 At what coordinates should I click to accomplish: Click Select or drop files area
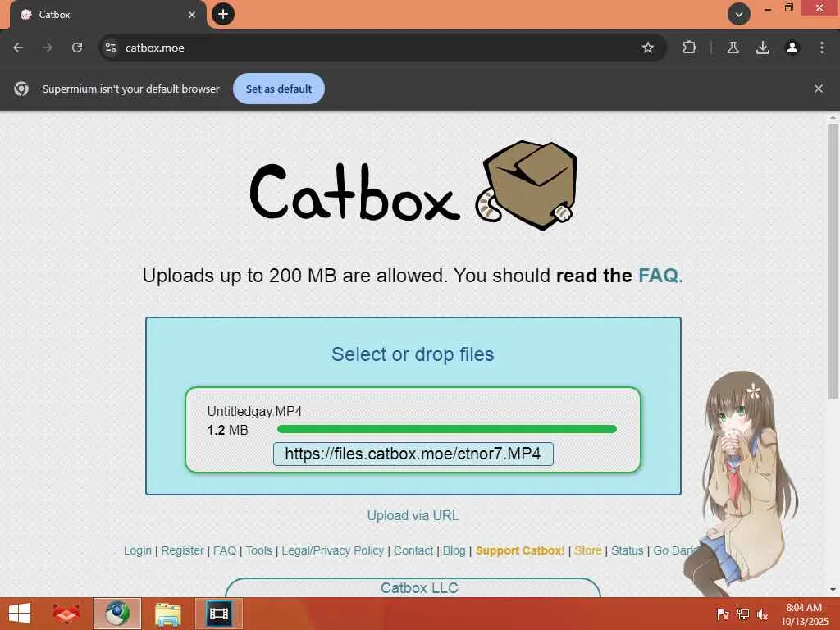coord(413,354)
